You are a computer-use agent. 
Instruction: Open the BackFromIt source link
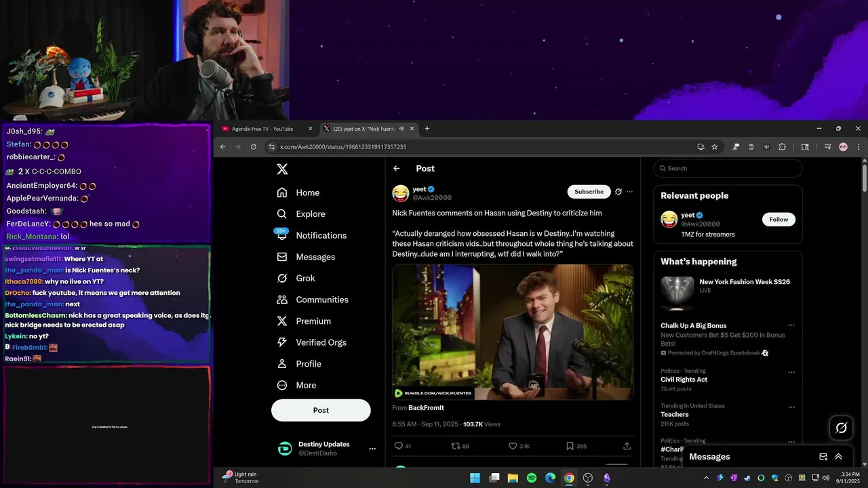(426, 408)
